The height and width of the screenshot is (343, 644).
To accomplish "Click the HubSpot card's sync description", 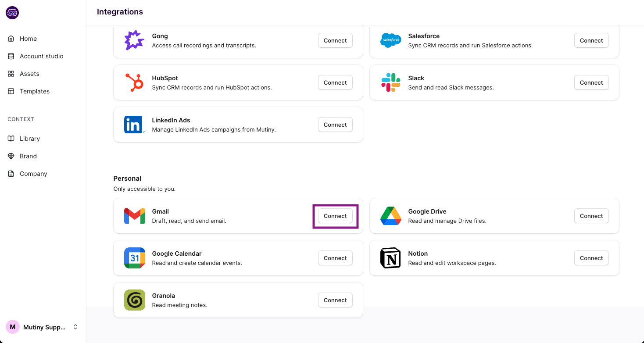I will click(212, 87).
